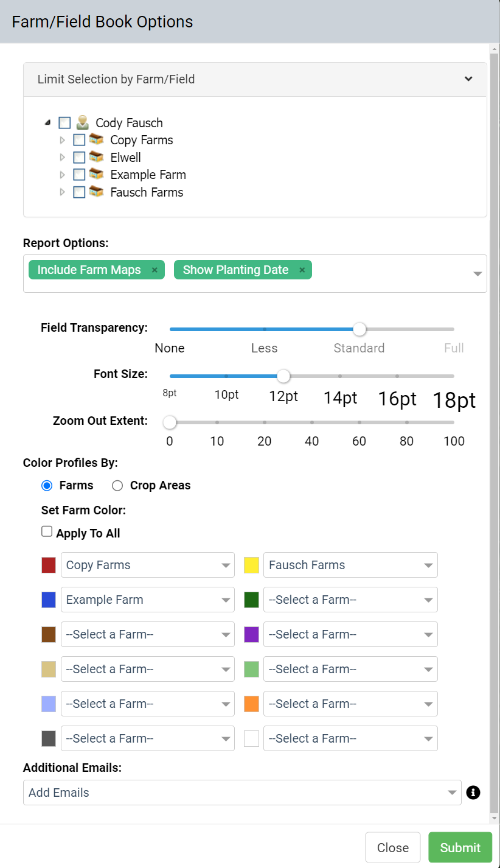Image resolution: width=500 pixels, height=868 pixels.
Task: Open the Example Farm dropdown
Action: point(147,600)
